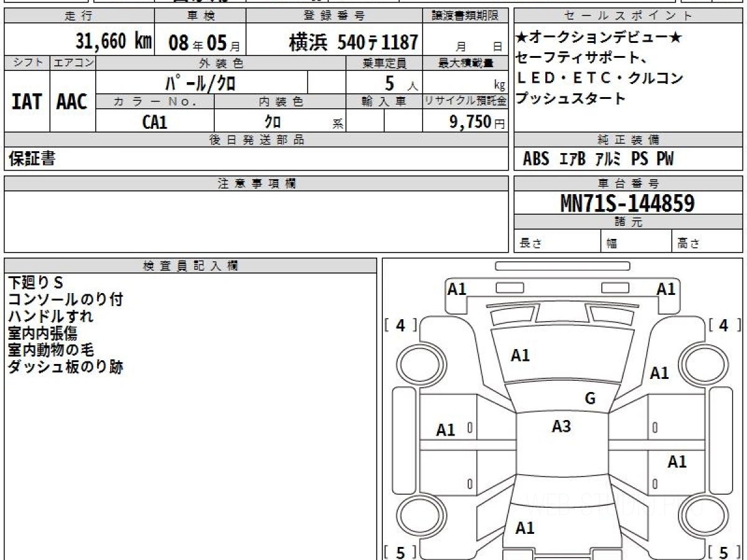Select the エアB equipment label
The image size is (747, 560).
pyautogui.click(x=573, y=159)
